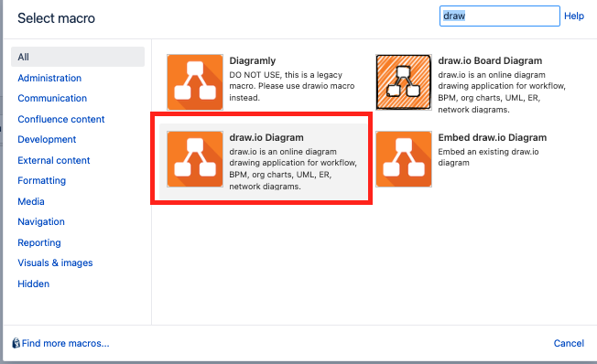Open the Reporting category

(x=39, y=242)
